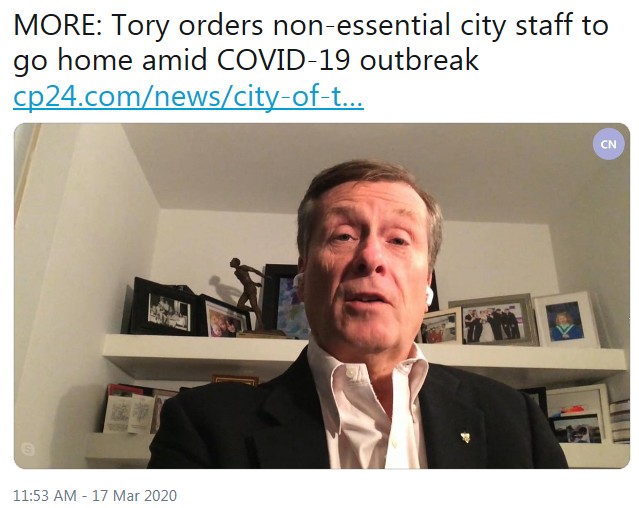Click the stacked books at the right edge
Screen dimensions: 639x508
point(619,421)
